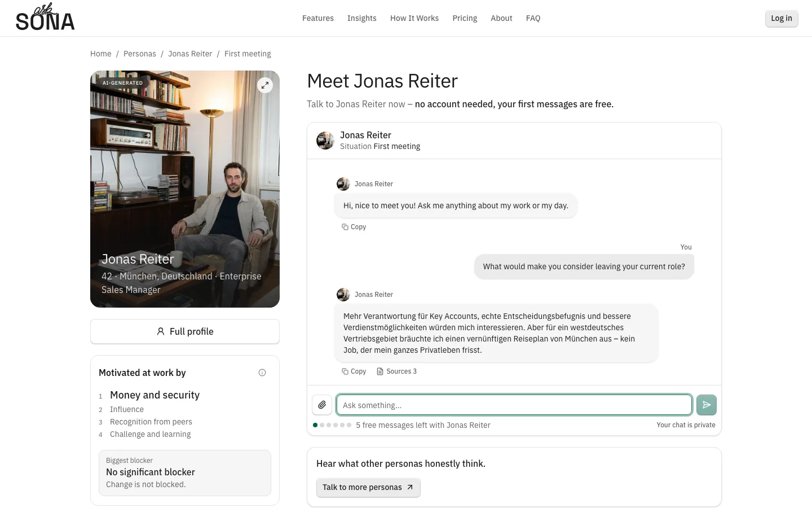Viewport: 812px width, 508px height.
Task: Select Challenge and learning motivator
Action: pyautogui.click(x=151, y=434)
